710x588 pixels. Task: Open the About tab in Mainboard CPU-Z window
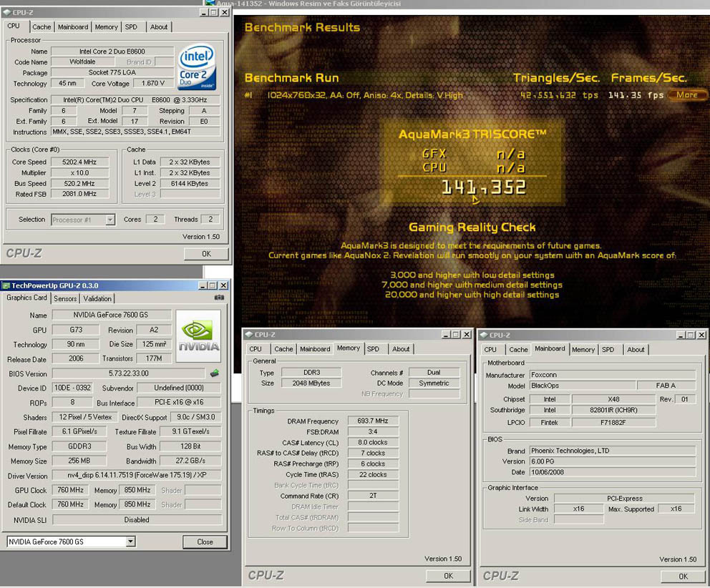pos(636,350)
